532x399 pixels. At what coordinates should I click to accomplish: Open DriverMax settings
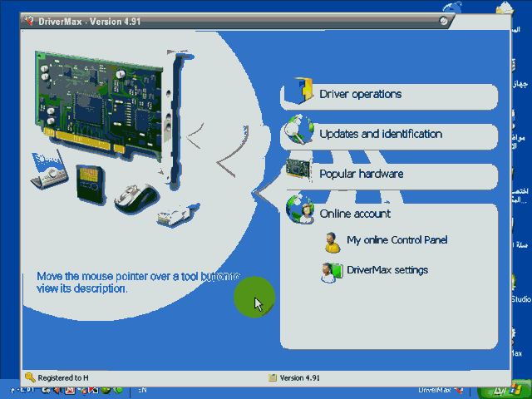point(387,270)
